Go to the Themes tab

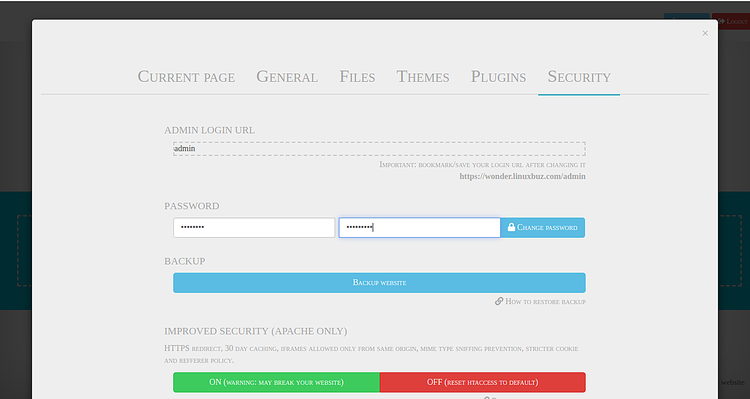click(x=423, y=77)
